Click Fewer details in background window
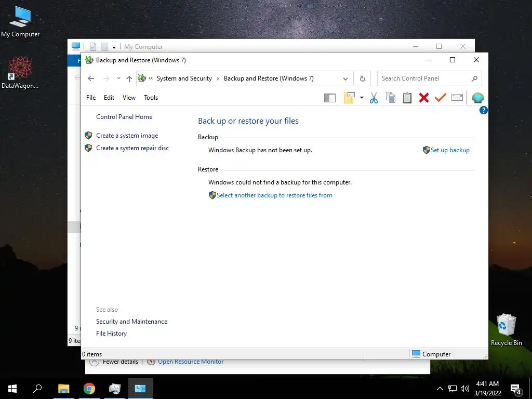 pos(121,362)
